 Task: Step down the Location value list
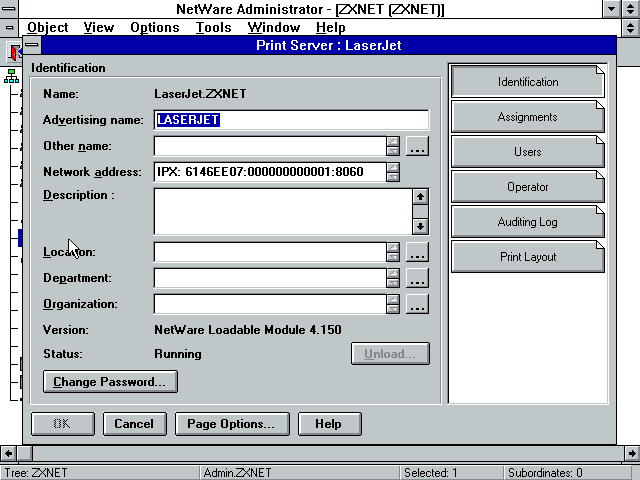pos(393,257)
